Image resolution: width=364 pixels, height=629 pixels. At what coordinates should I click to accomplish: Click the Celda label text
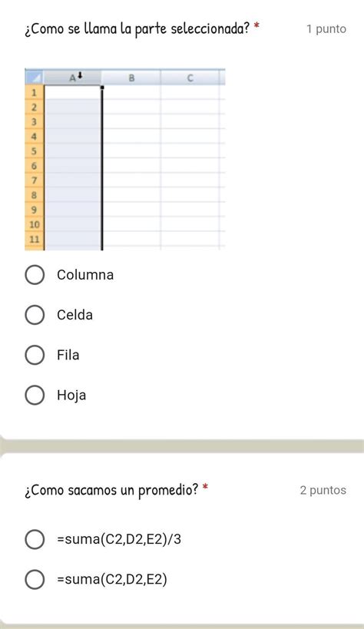pos(74,315)
